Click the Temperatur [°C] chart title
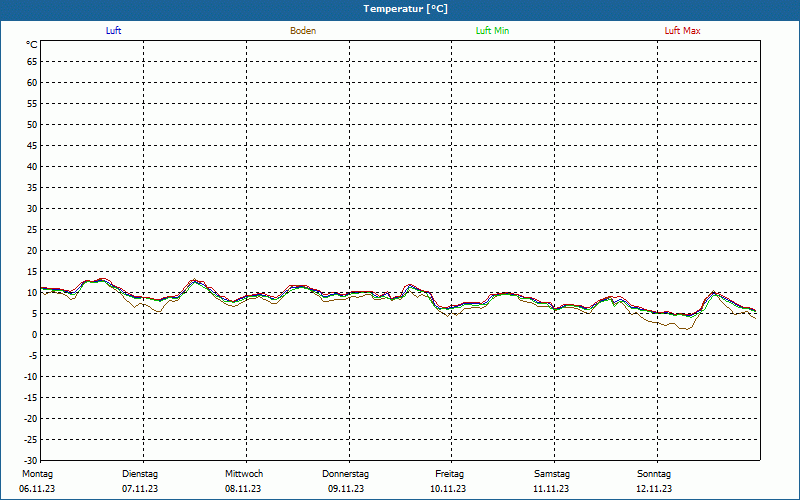 click(x=406, y=9)
